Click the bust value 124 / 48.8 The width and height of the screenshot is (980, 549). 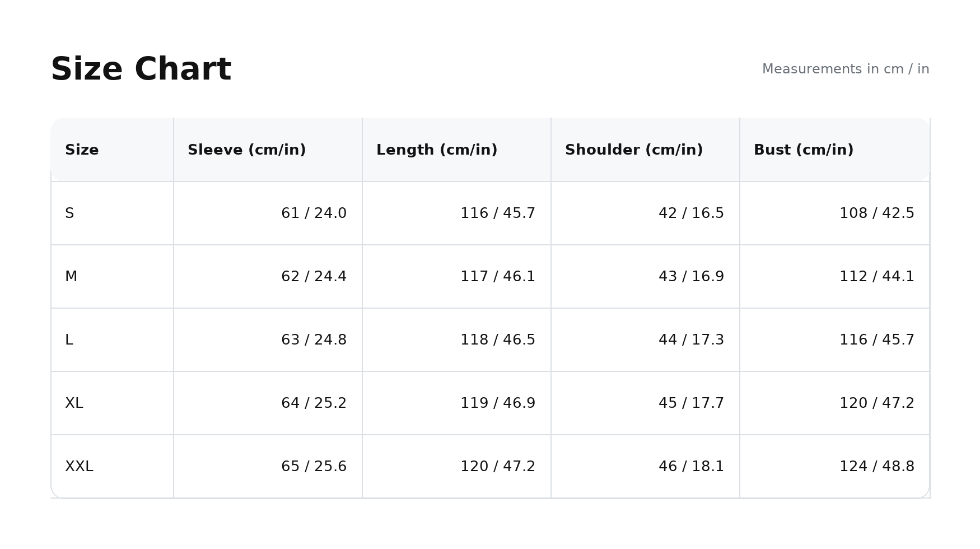pyautogui.click(x=876, y=467)
